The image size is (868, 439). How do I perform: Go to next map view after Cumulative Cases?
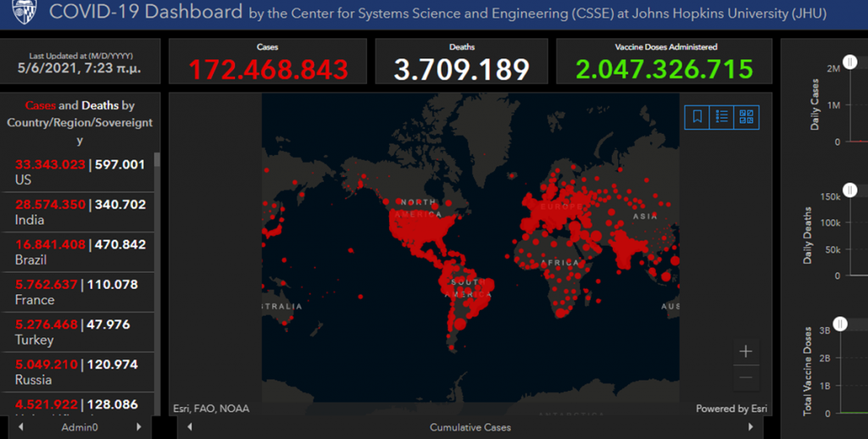coord(751,427)
